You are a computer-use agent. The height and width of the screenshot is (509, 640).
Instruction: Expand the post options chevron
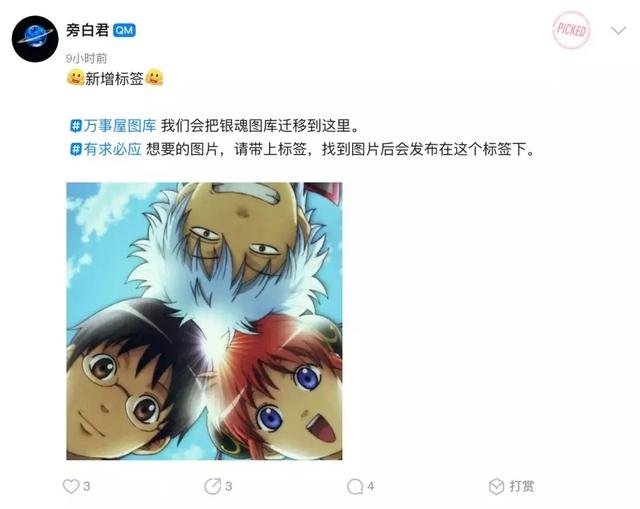pos(618,31)
